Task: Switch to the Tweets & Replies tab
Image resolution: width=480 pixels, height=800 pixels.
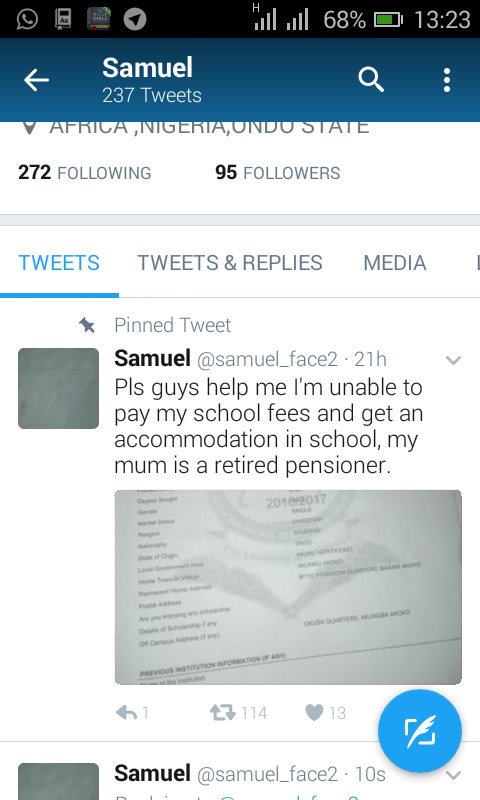Action: click(230, 263)
